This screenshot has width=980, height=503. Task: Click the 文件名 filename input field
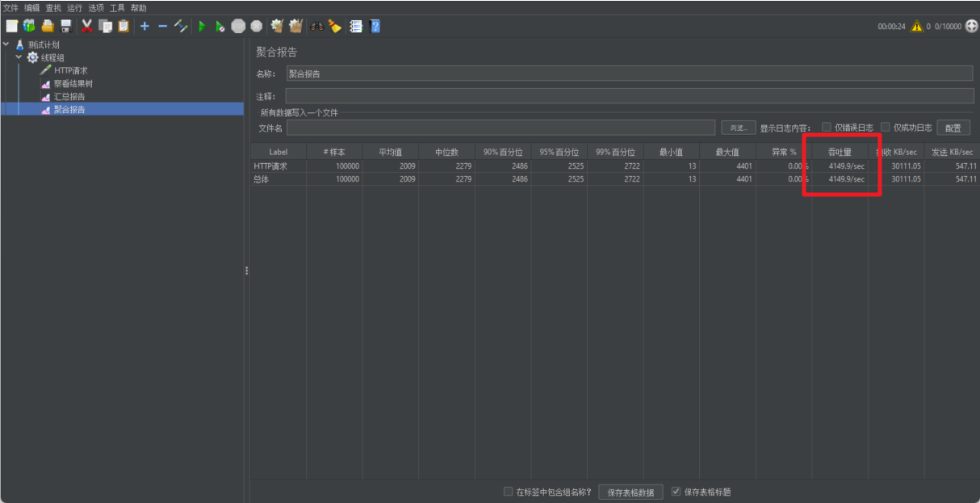point(500,128)
